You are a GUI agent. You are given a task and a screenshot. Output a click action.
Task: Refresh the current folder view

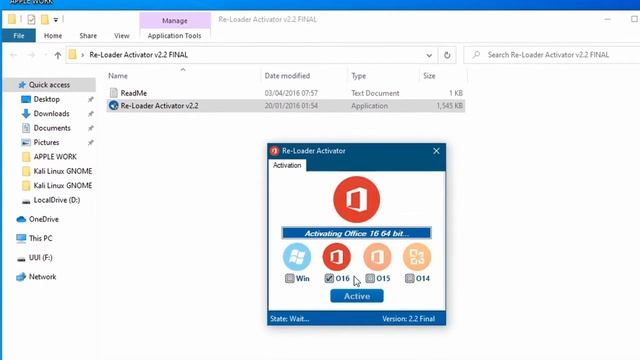pyautogui.click(x=447, y=55)
